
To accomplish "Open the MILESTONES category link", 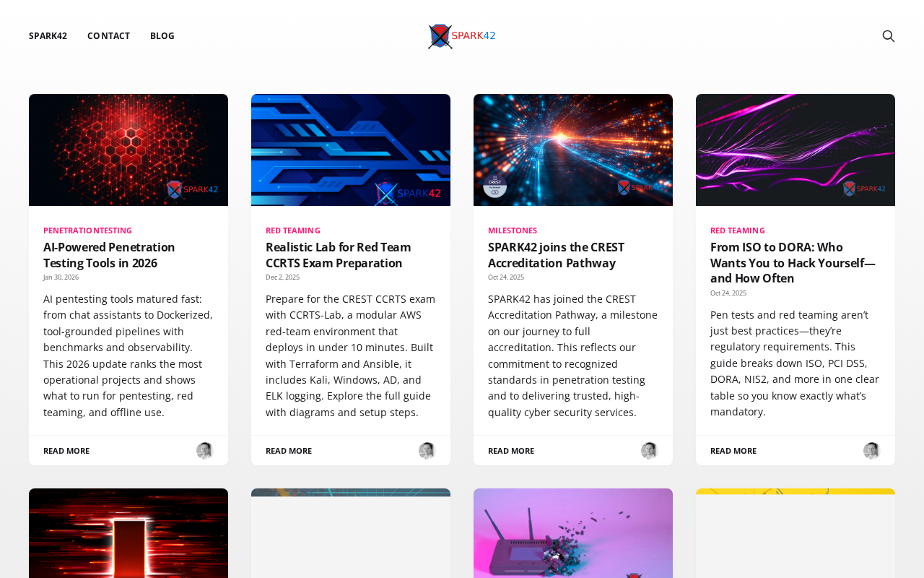I will coord(513,230).
